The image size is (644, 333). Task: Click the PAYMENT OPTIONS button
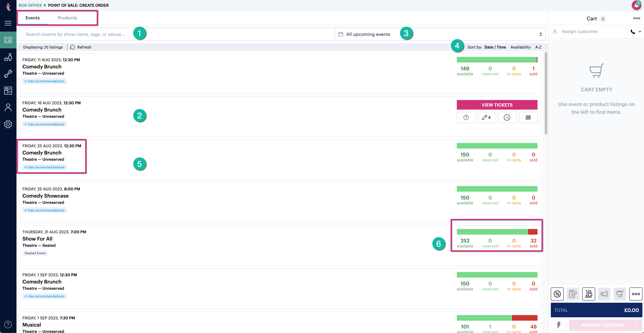606,325
